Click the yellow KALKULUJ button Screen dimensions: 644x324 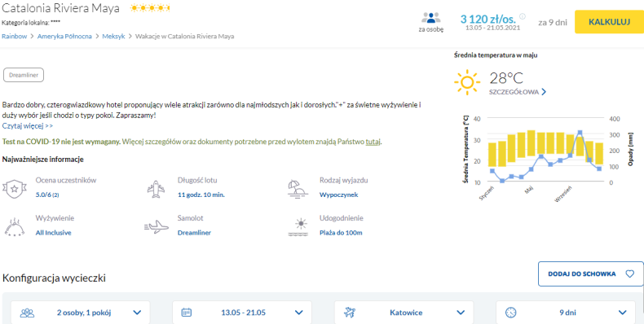609,22
